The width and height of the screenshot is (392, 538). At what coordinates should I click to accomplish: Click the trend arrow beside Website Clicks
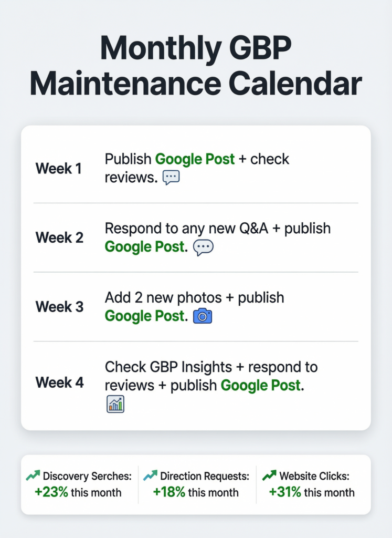pos(269,475)
